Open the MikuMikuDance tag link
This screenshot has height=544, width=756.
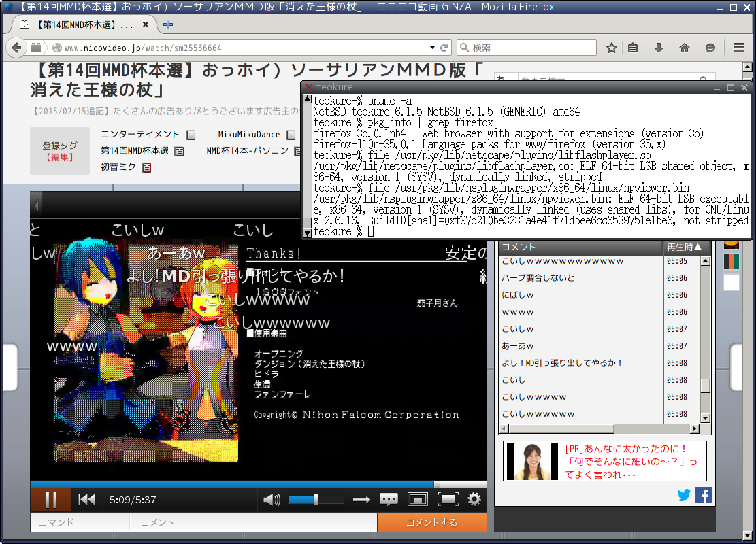249,135
